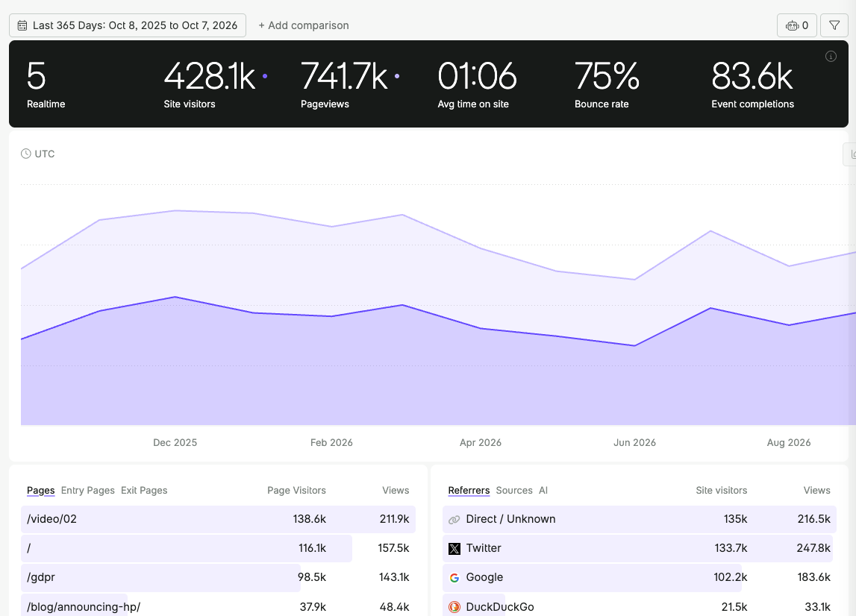Click Add comparison

[x=304, y=25]
